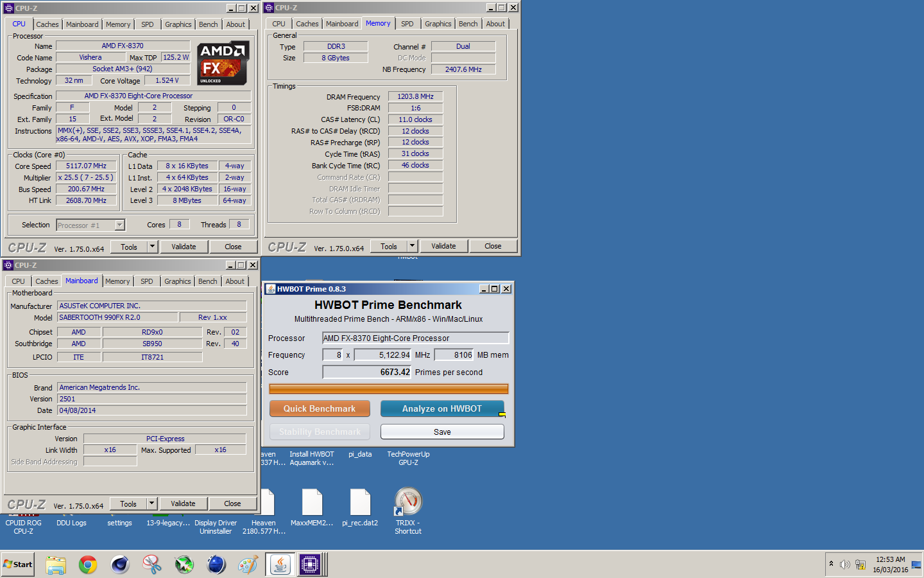This screenshot has height=578, width=924.
Task: Select the TRIXX Shortcut desktop icon
Action: 408,511
